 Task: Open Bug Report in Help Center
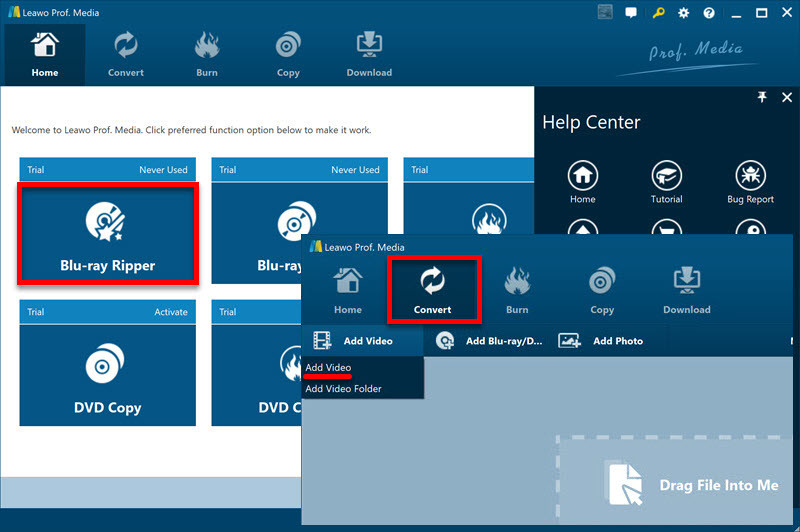click(751, 182)
